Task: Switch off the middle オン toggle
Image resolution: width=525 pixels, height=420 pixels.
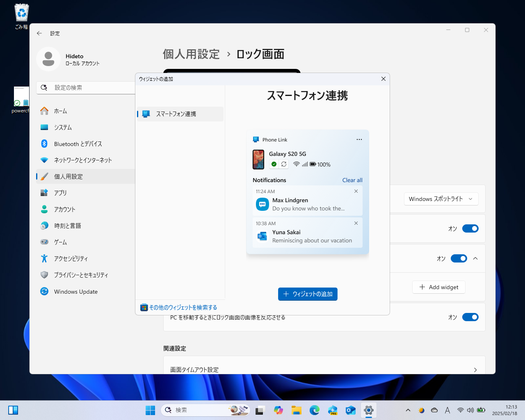Action: (459, 258)
